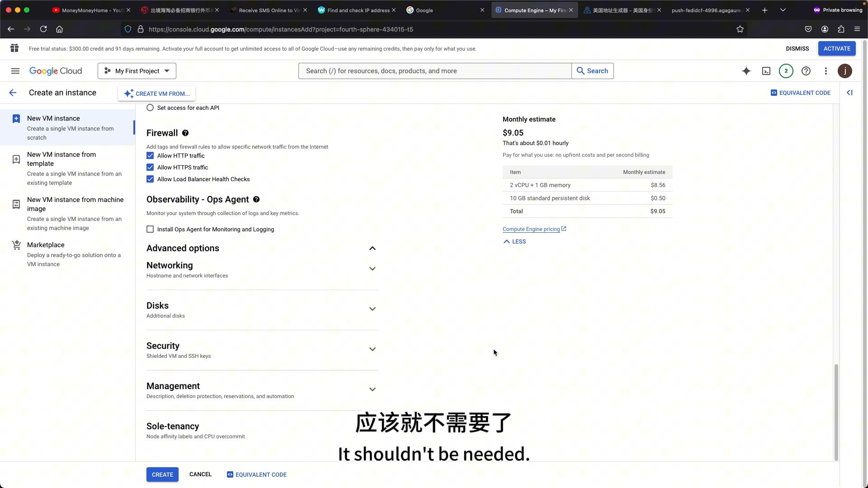Select Set access for each API radio

pos(150,108)
